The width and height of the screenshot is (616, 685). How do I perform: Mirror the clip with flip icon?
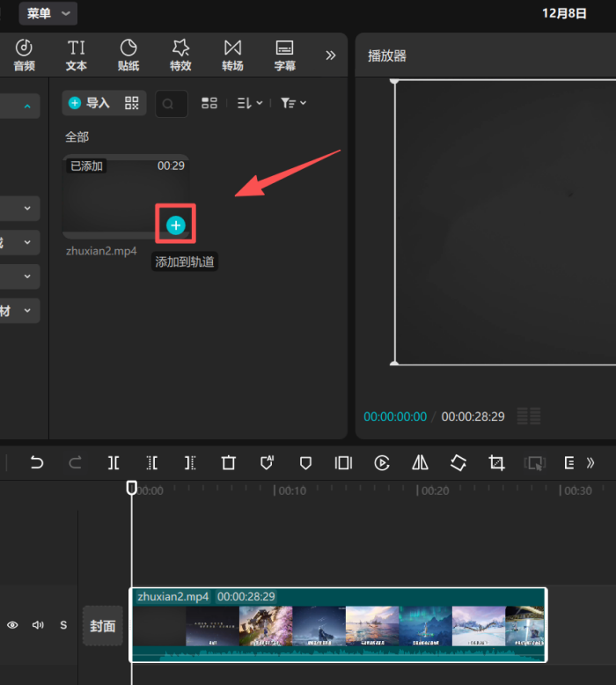pyautogui.click(x=420, y=462)
